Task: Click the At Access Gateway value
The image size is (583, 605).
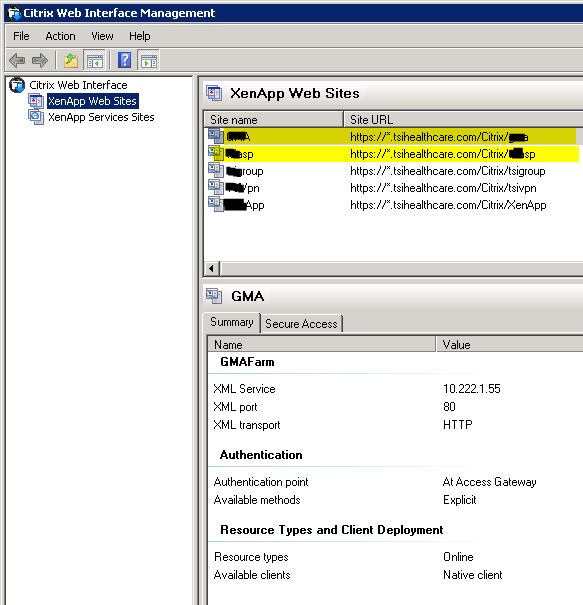Action: (x=489, y=482)
